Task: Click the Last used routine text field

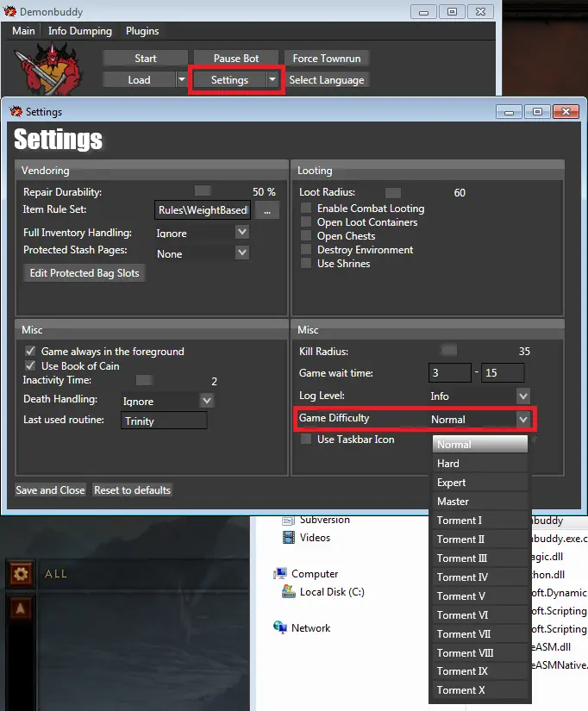Action: [x=164, y=421]
